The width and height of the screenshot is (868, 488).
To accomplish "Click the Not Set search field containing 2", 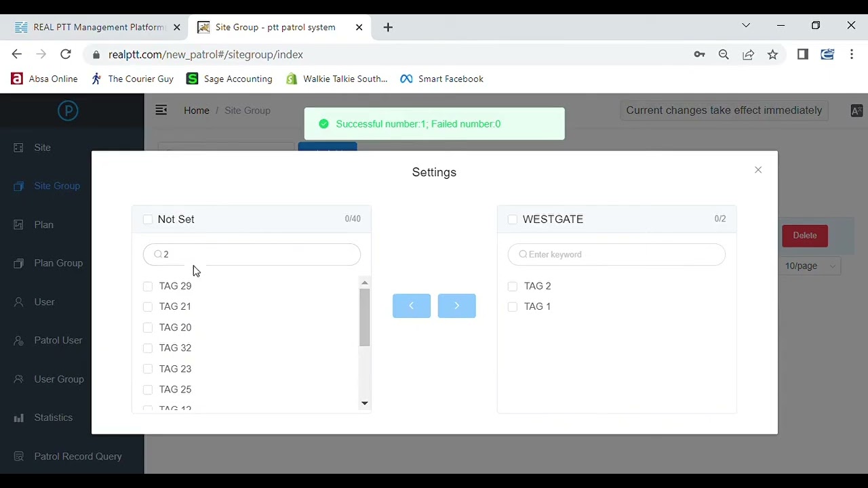I will point(252,254).
